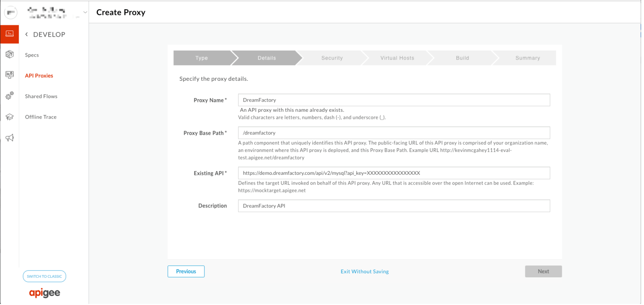Open Offline Trace menu item
644x305 pixels.
(x=41, y=117)
